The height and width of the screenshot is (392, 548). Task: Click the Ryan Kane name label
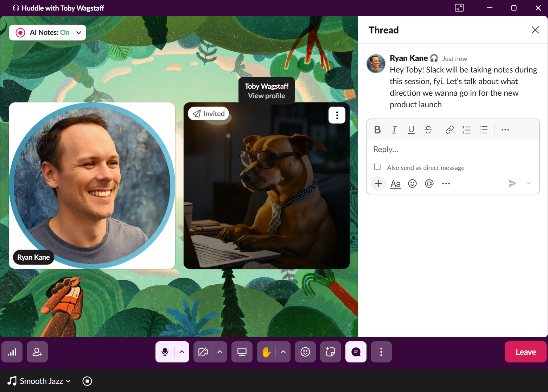click(x=33, y=257)
